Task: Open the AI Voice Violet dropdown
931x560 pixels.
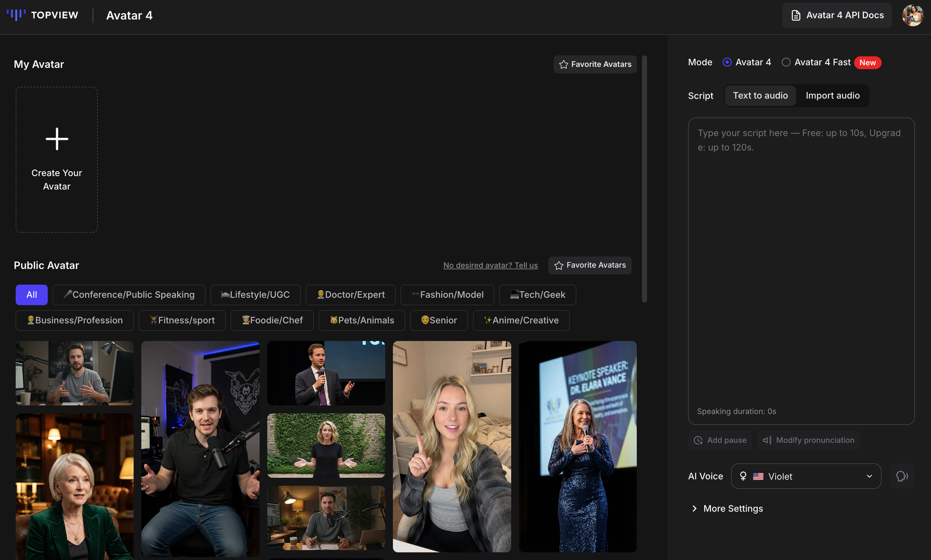Action: click(806, 476)
